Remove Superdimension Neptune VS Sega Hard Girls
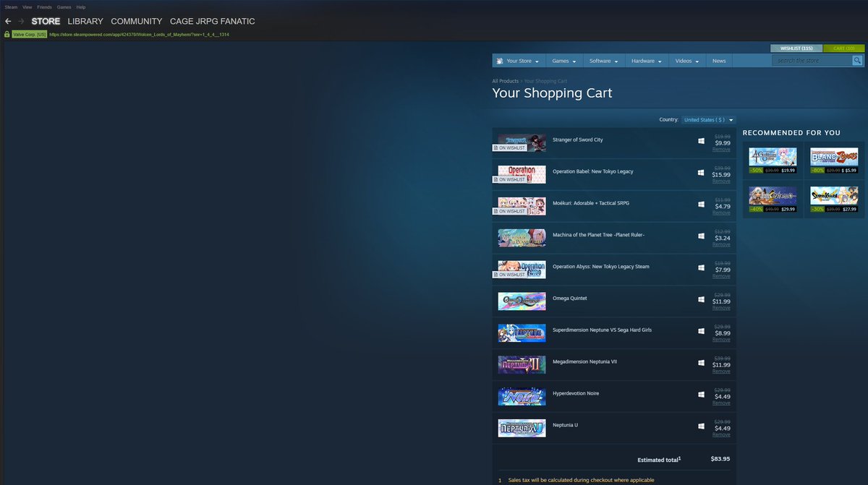 point(721,340)
